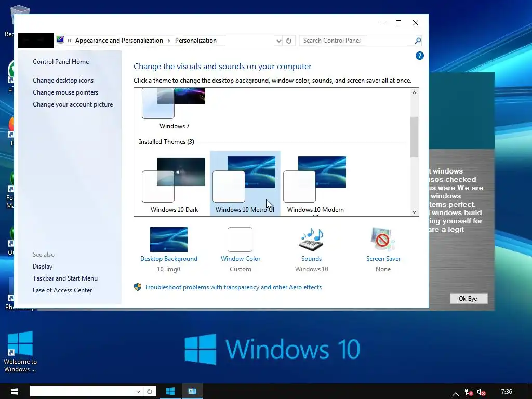This screenshot has width=532, height=399.
Task: Open the network status tray icon
Action: tap(469, 392)
